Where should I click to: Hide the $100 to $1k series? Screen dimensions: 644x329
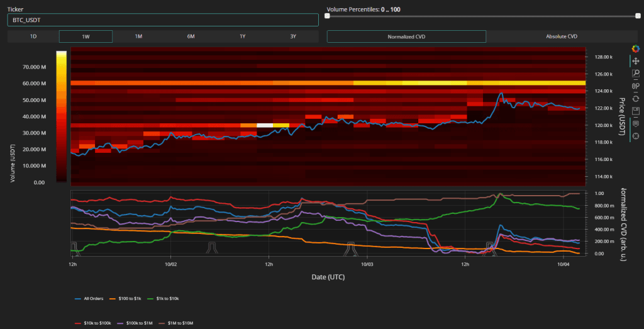[130, 298]
